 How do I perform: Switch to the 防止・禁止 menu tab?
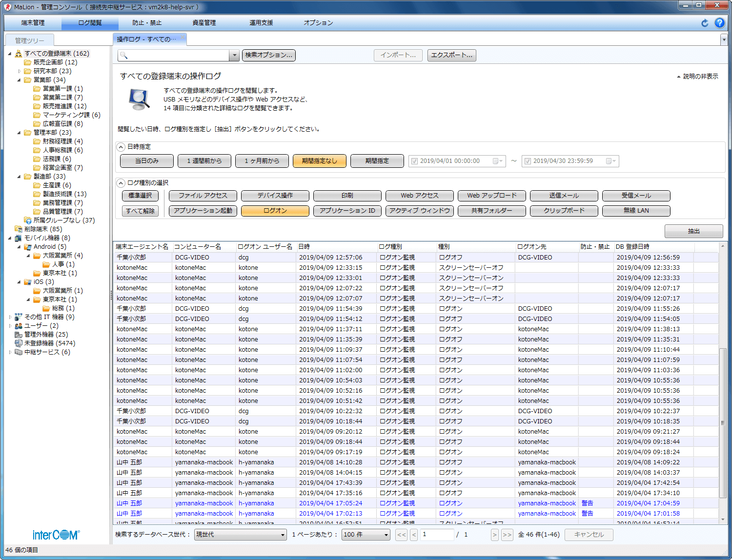(147, 23)
